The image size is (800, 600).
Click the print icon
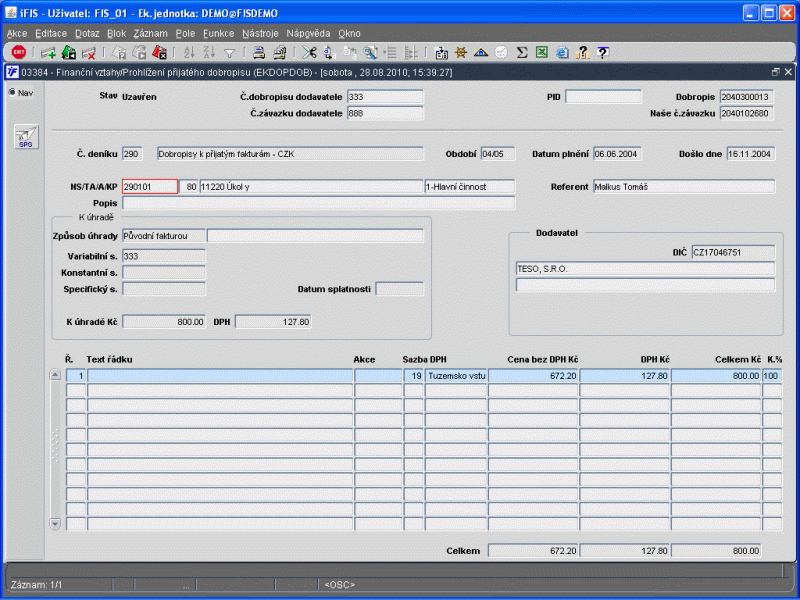coord(259,52)
